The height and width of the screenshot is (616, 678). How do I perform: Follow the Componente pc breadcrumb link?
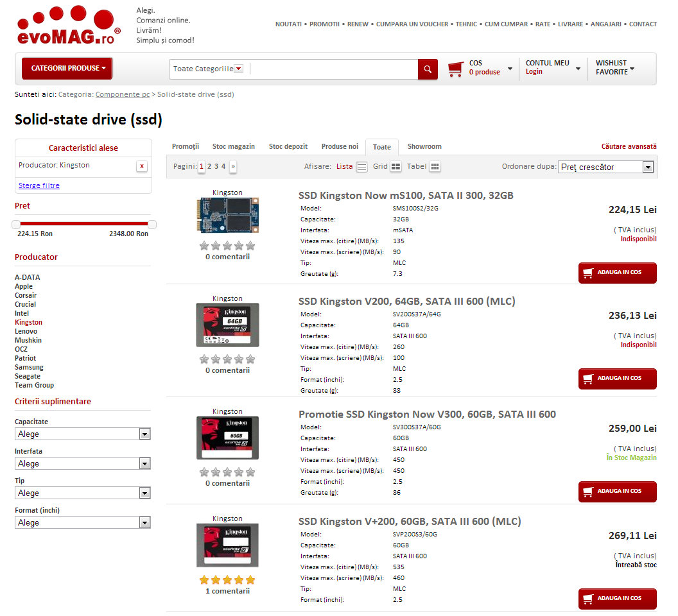123,94
